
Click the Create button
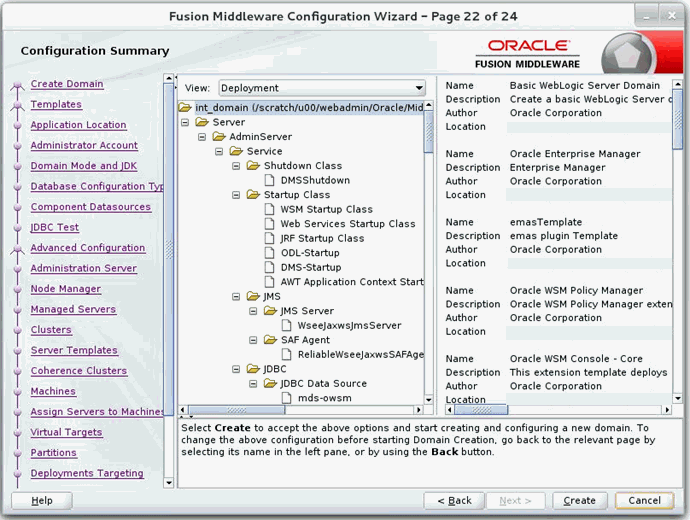580,501
